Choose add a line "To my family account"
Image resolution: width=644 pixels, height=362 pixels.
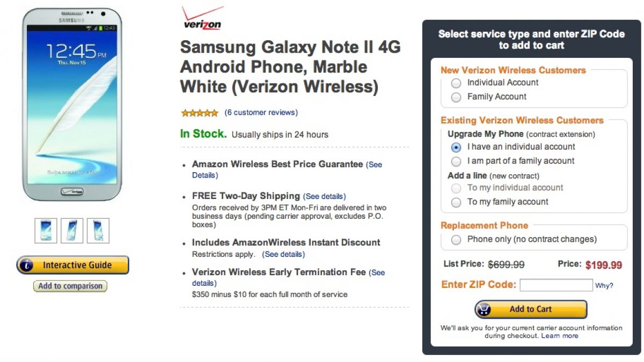[x=456, y=202]
